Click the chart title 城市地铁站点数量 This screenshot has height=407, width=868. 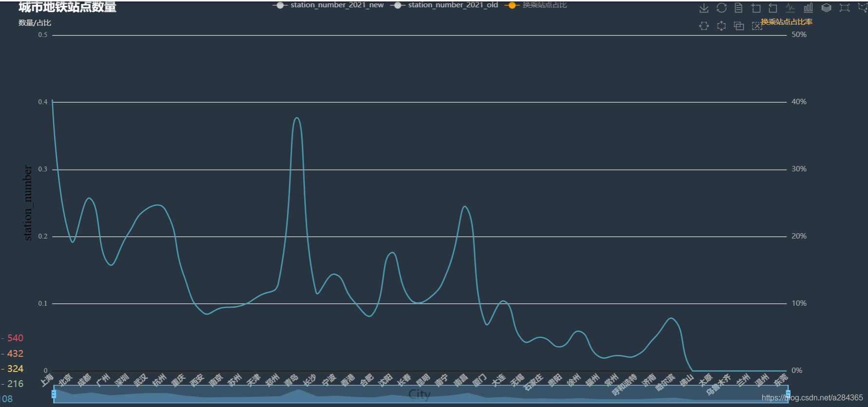(x=67, y=7)
